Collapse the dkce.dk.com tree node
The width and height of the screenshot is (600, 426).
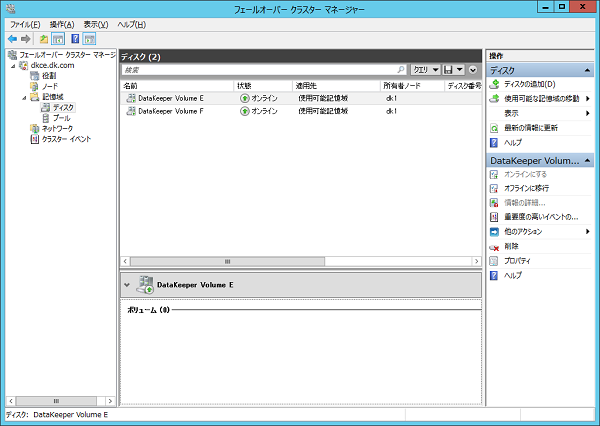click(13, 66)
